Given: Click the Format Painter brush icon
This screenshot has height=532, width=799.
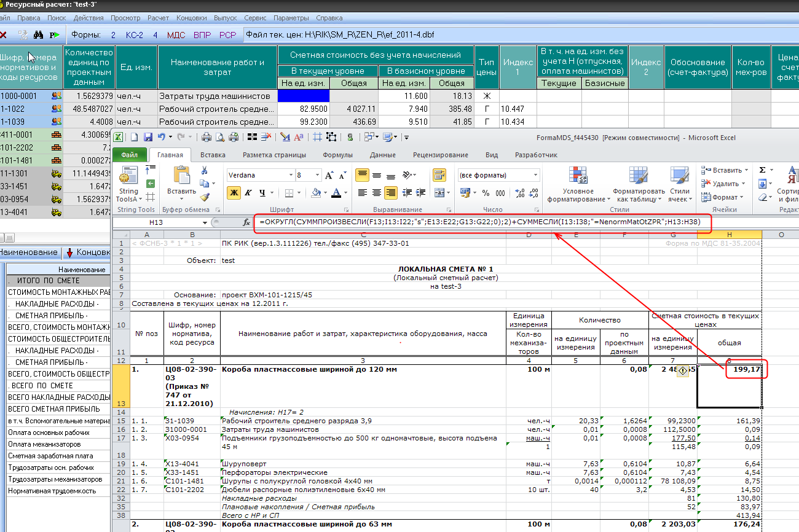Looking at the screenshot, I should pos(204,197).
